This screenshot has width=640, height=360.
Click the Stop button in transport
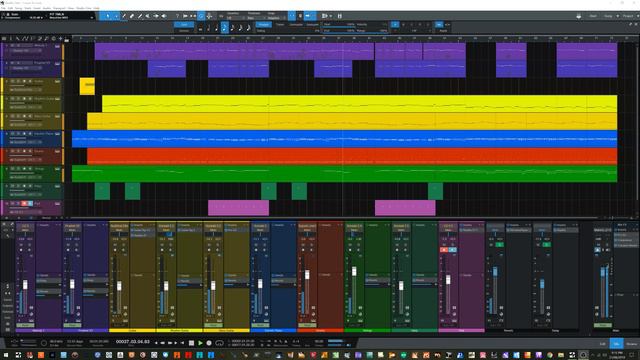(x=191, y=343)
